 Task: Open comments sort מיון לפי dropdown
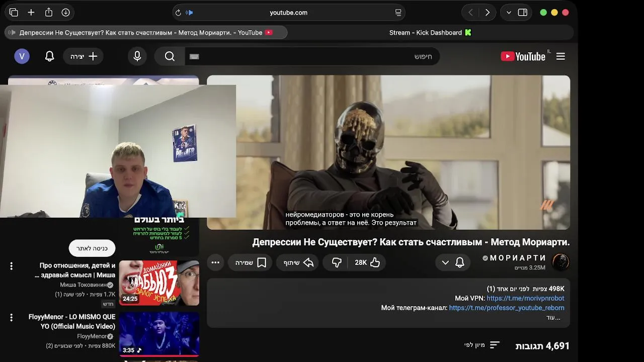pos(481,345)
